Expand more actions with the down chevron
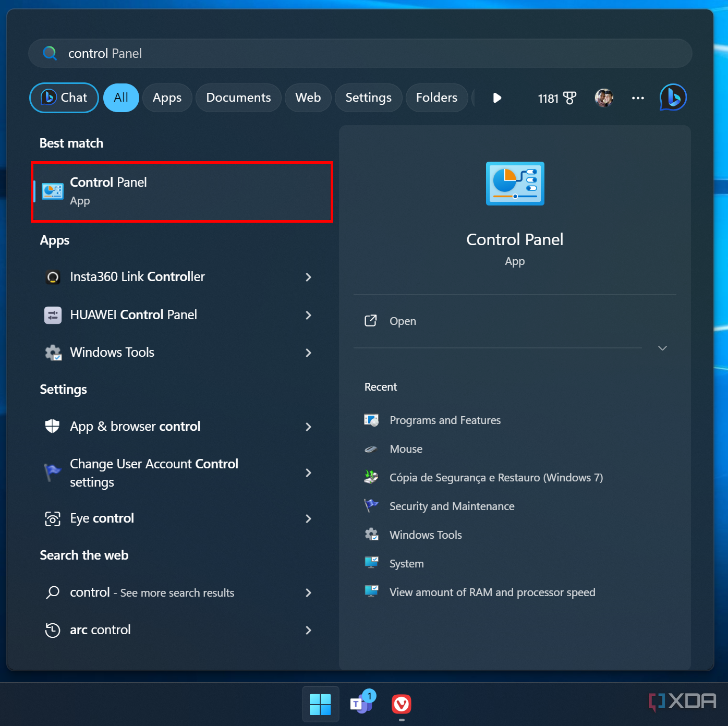 (662, 348)
